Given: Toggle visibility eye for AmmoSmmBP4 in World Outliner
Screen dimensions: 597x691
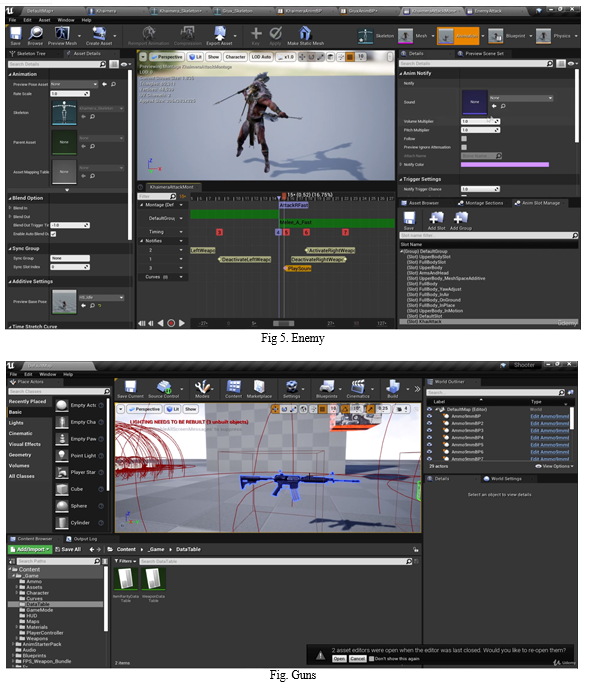Looking at the screenshot, I should tap(429, 438).
